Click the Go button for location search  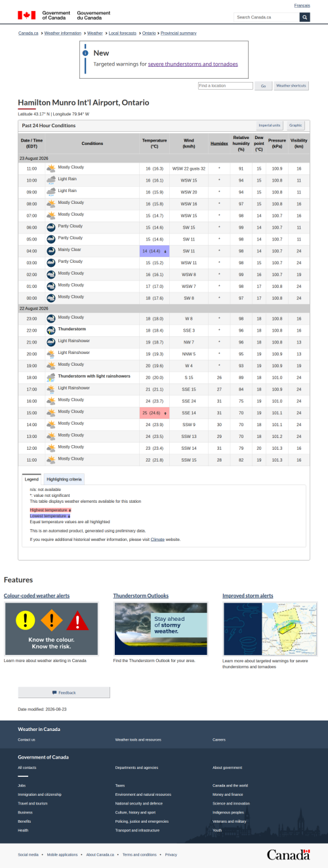pyautogui.click(x=264, y=86)
